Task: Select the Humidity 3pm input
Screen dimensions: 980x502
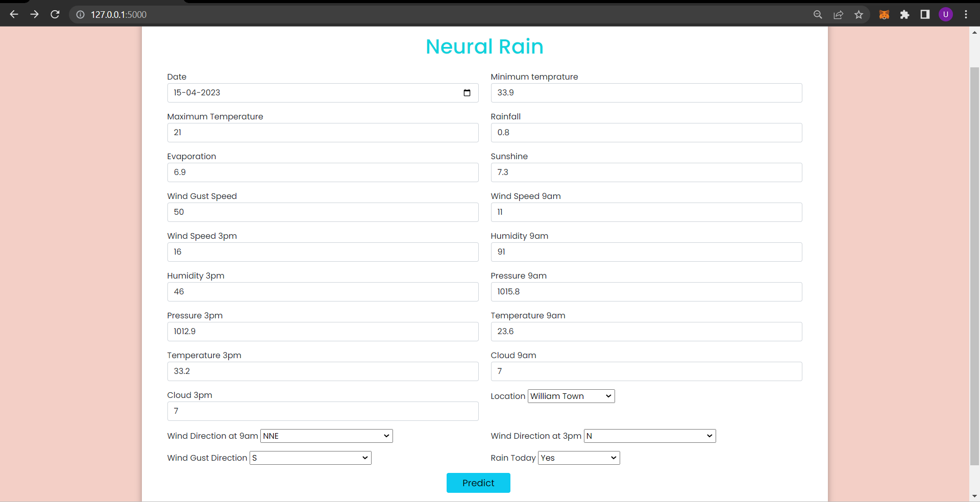Action: click(323, 292)
